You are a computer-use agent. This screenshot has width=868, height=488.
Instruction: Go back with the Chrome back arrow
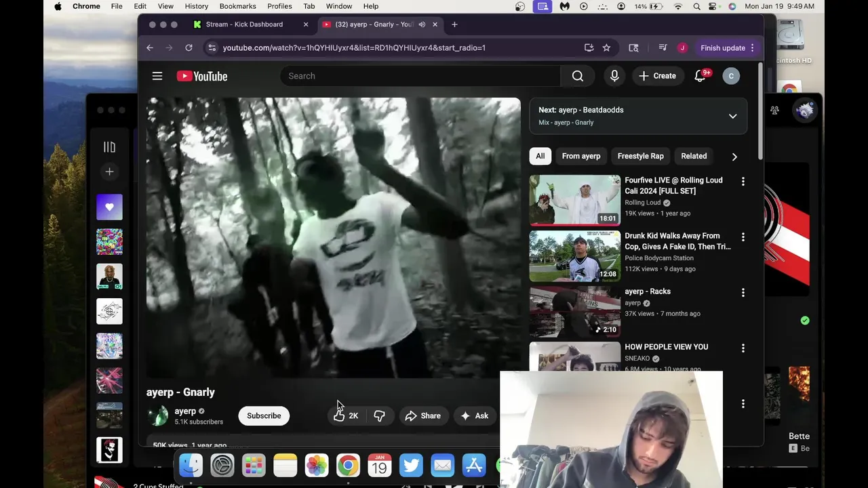click(x=150, y=47)
